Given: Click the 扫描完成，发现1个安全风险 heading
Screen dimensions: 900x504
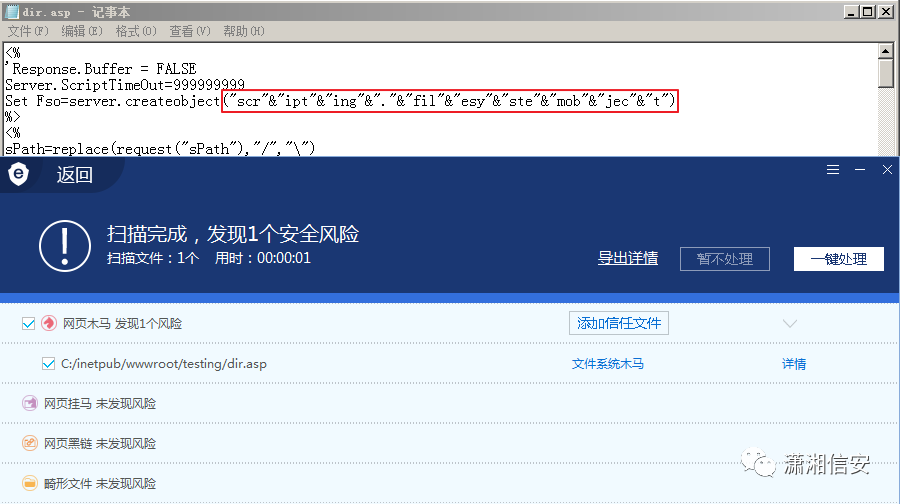Looking at the screenshot, I should pyautogui.click(x=233, y=234).
